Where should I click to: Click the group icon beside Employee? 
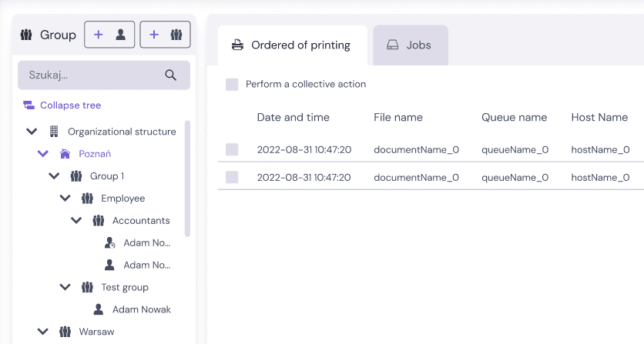pos(87,199)
